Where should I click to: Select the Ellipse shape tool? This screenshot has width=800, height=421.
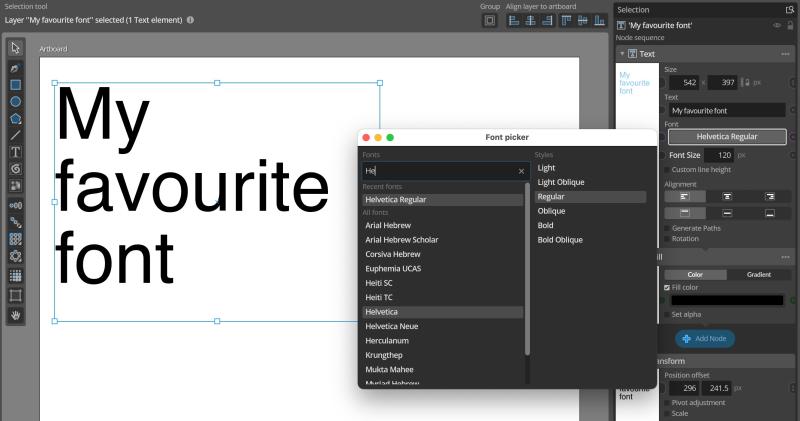pyautogui.click(x=16, y=101)
